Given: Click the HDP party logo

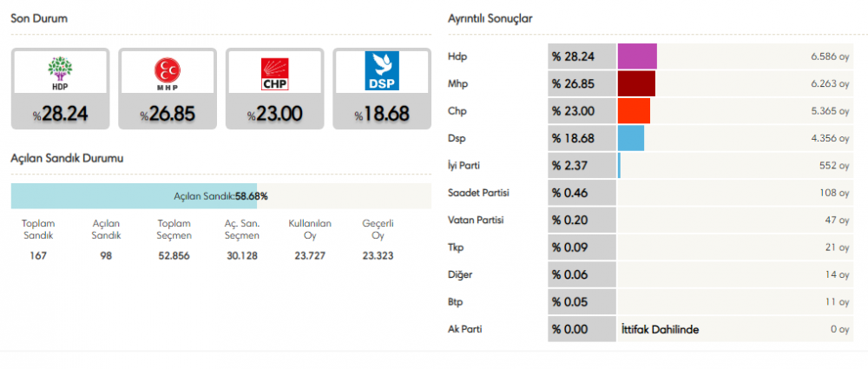Looking at the screenshot, I should (x=60, y=72).
